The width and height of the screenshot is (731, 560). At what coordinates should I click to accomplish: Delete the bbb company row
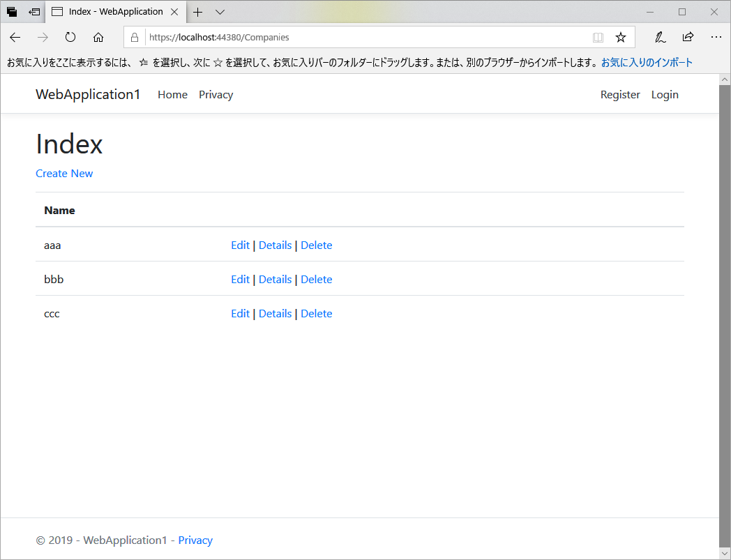(x=317, y=279)
